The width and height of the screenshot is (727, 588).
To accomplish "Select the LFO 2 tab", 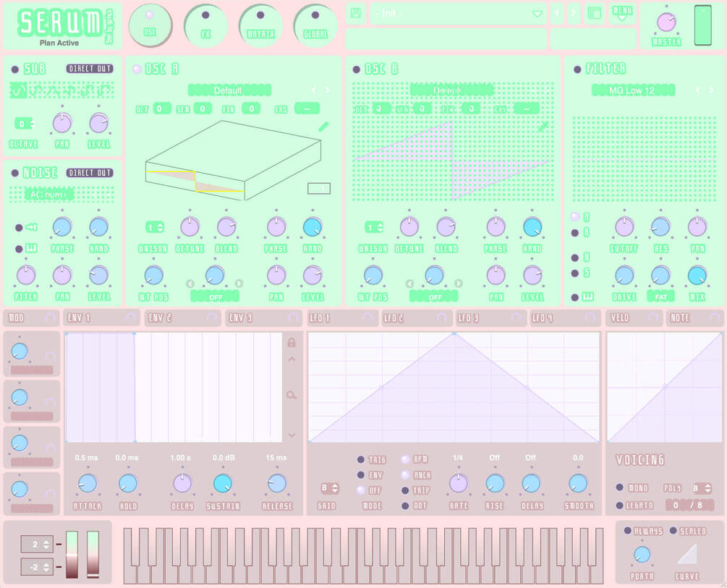I will pos(415,318).
